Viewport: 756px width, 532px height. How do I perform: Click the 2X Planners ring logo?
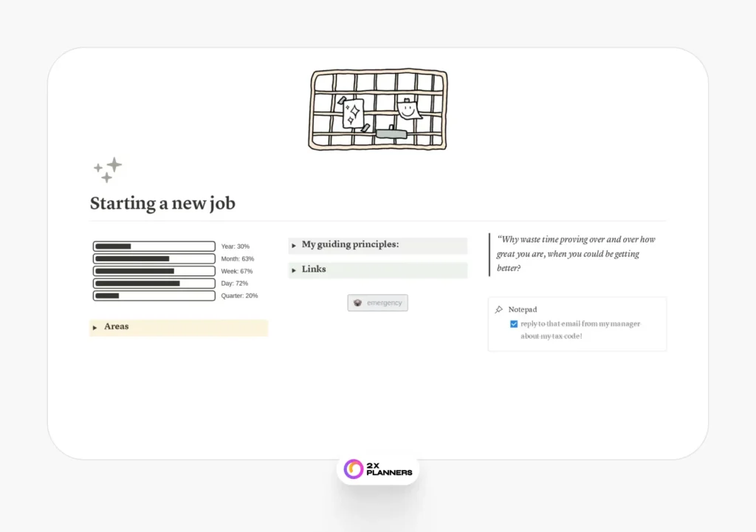point(354,469)
